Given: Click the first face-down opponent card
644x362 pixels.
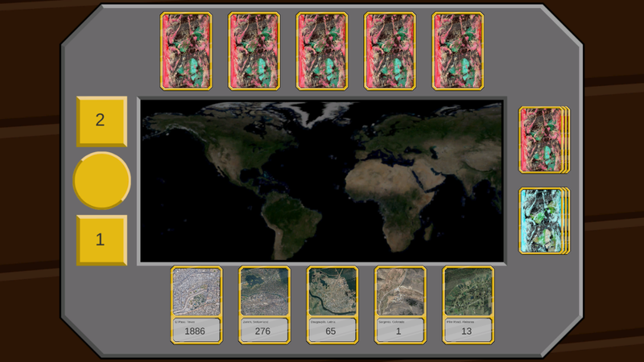Looking at the screenshot, I should pyautogui.click(x=186, y=50).
